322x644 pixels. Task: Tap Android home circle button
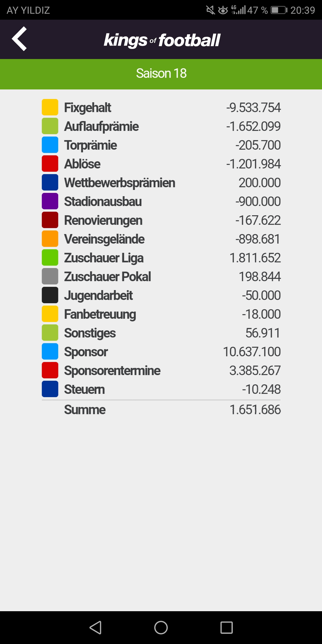pyautogui.click(x=161, y=627)
